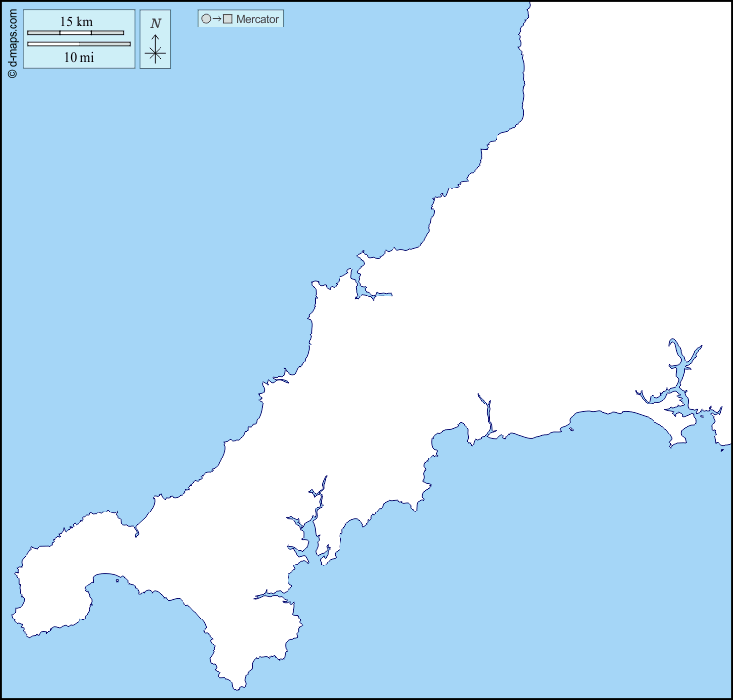Click the narrow inlet on the north coast
The image size is (733, 700).
click(x=373, y=293)
